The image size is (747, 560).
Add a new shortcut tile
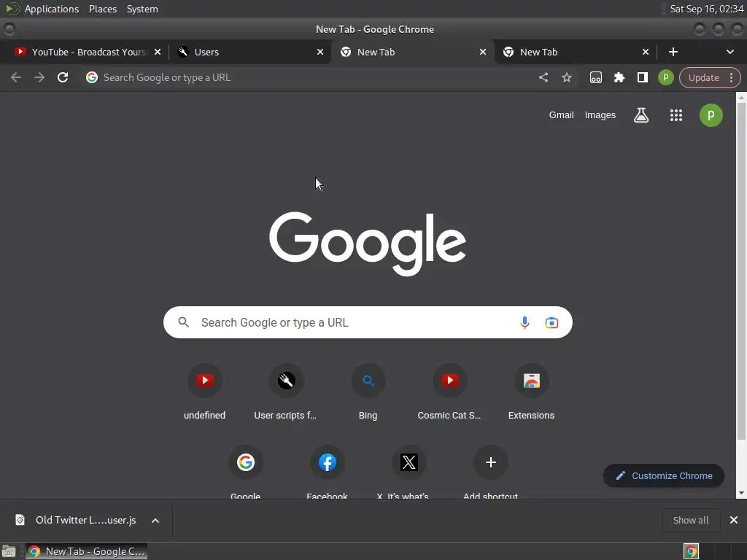pyautogui.click(x=491, y=472)
